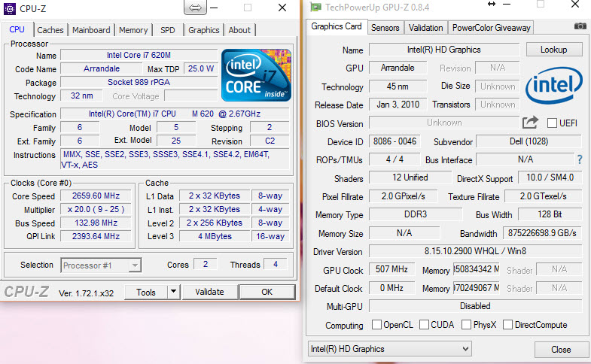The height and width of the screenshot is (364, 591).
Task: Open the PowerColor Giveaway tab
Action: click(x=491, y=28)
